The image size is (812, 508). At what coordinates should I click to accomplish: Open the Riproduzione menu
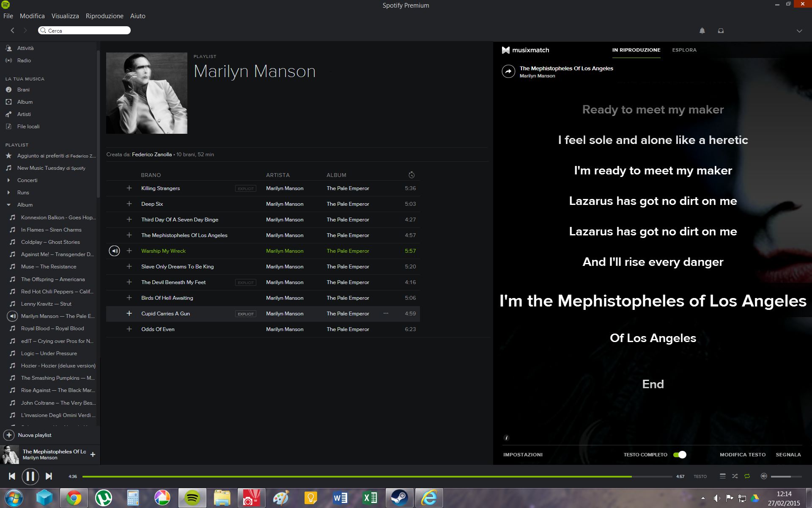(x=104, y=16)
